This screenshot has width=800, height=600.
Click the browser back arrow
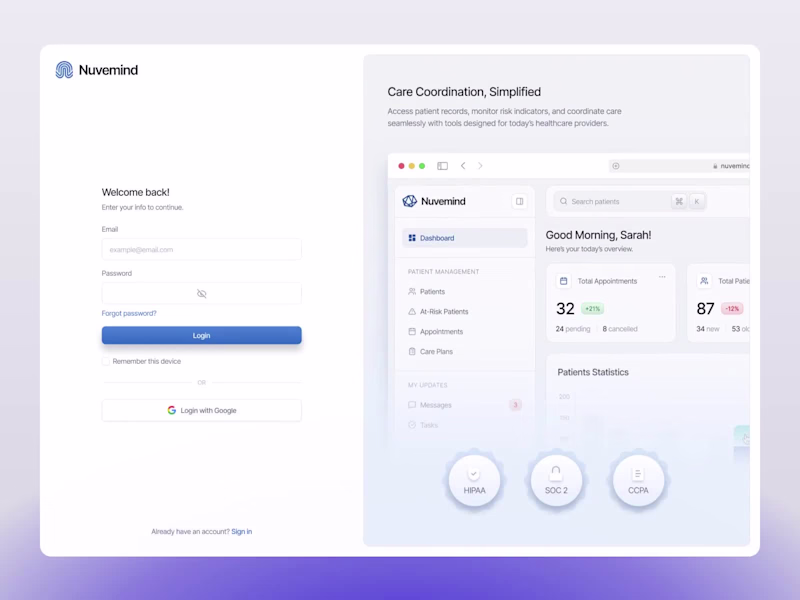463,166
